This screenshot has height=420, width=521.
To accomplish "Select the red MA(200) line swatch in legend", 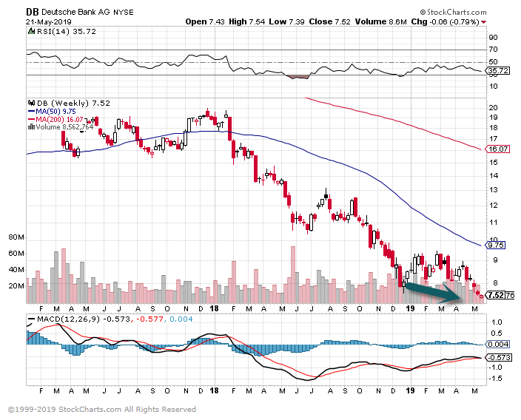I will pos(32,120).
